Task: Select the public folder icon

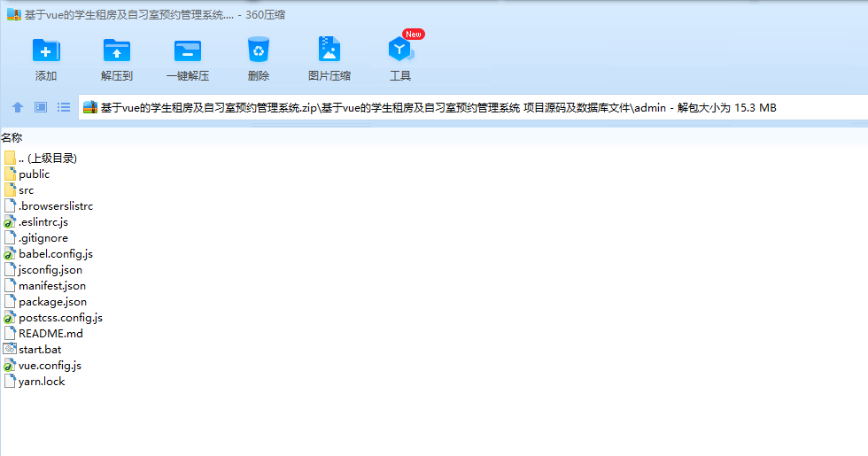Action: [10, 174]
